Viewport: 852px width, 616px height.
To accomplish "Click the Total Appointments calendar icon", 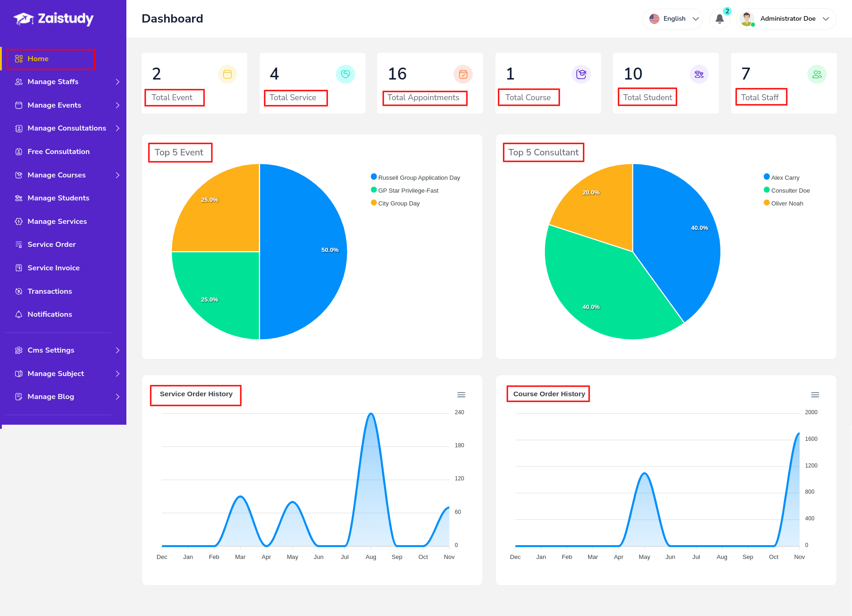I will point(463,74).
